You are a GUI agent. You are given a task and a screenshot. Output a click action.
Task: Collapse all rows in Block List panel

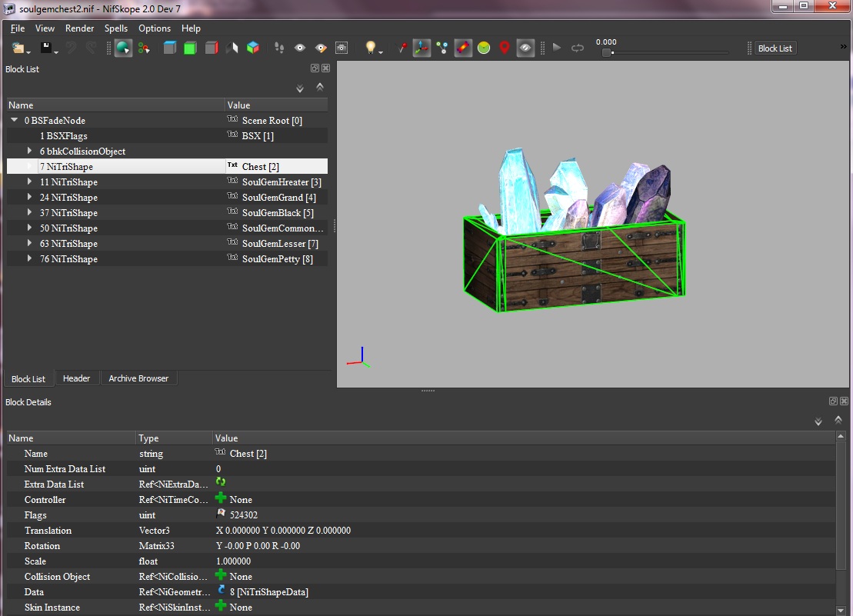click(320, 87)
